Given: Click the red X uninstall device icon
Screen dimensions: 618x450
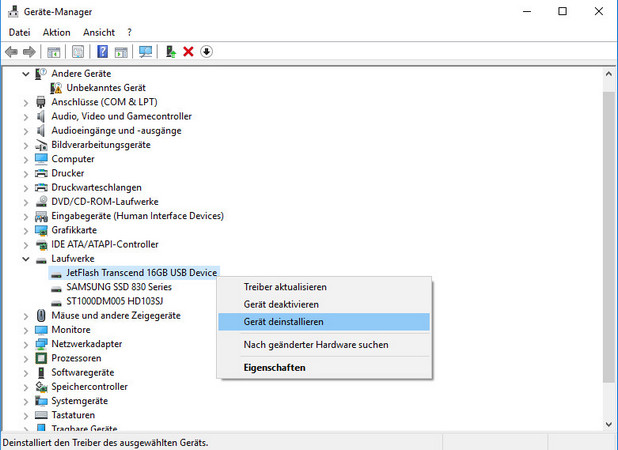Looking at the screenshot, I should pos(188,52).
